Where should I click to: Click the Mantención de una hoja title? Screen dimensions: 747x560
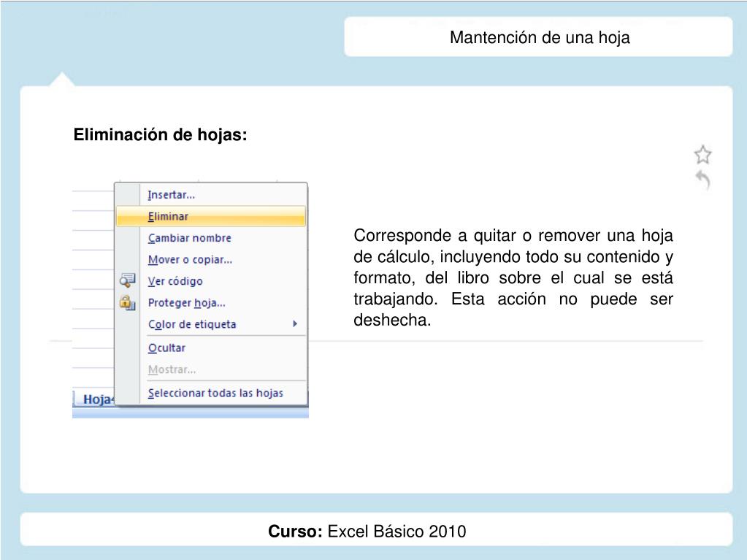tap(540, 37)
